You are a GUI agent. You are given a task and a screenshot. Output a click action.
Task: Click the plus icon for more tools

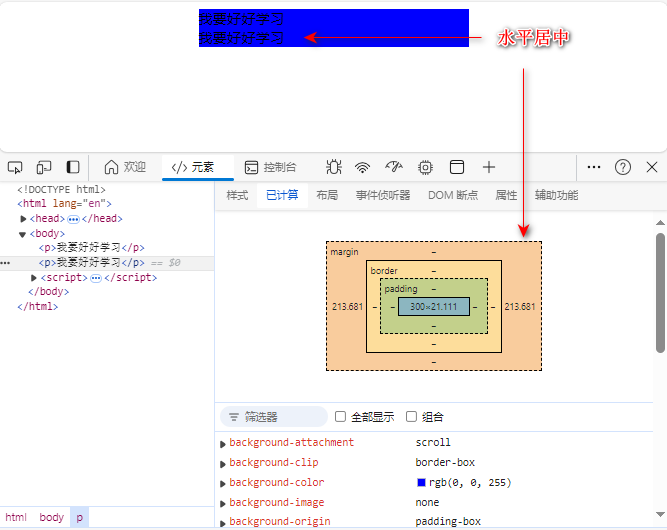489,167
